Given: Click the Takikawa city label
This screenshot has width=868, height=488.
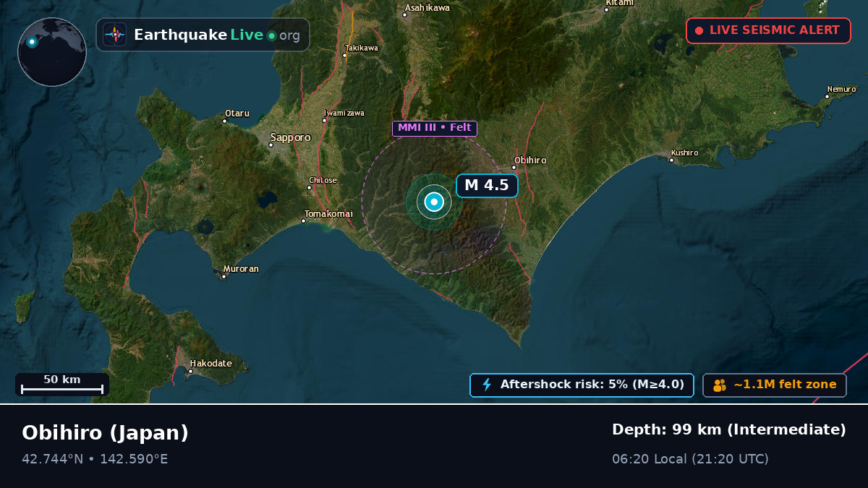Looking at the screenshot, I should tap(361, 48).
